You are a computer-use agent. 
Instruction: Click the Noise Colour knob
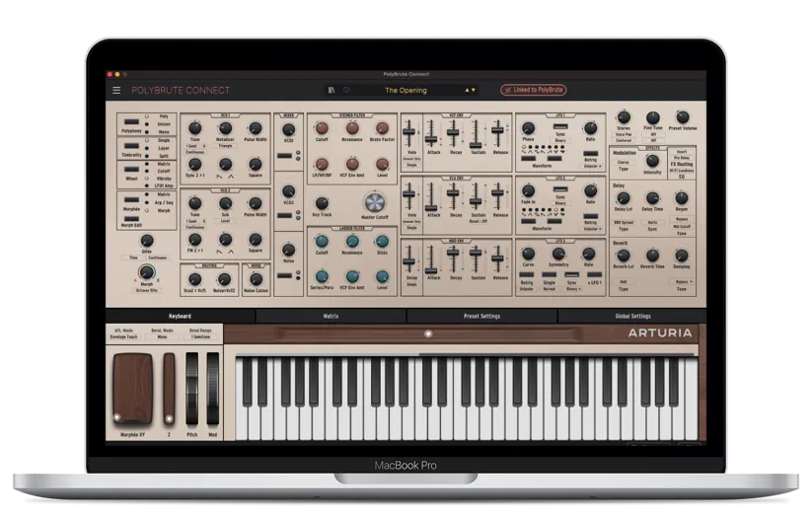click(x=256, y=279)
